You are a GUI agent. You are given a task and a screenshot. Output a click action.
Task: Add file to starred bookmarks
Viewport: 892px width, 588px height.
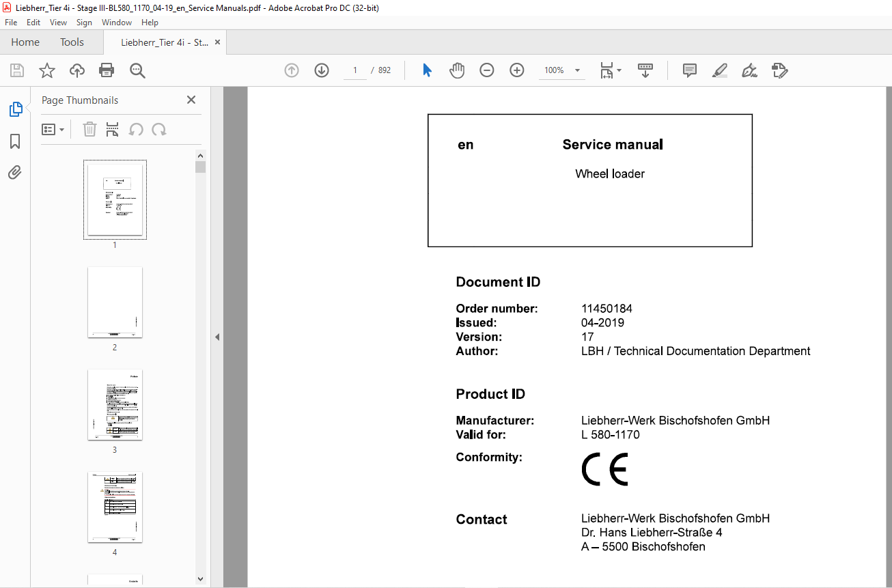[47, 70]
